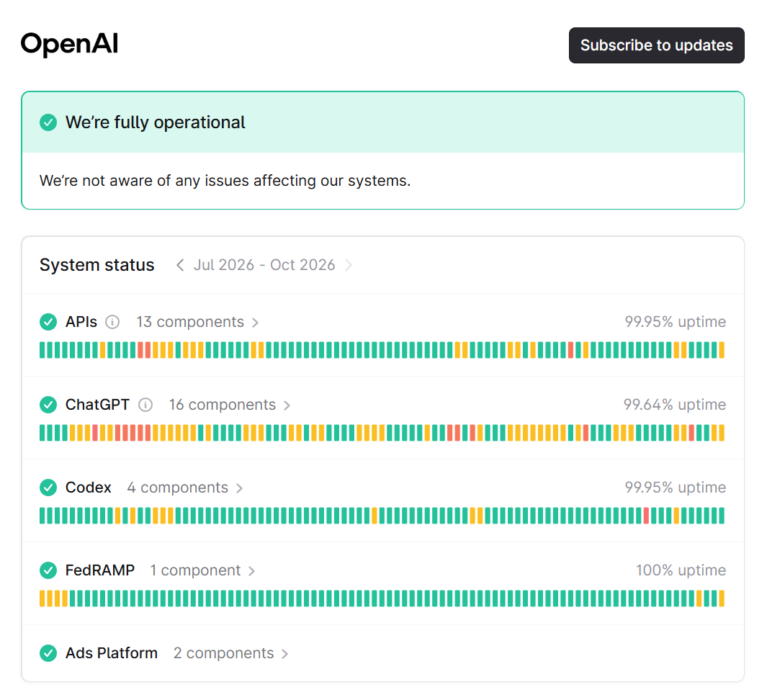
Task: Click the Jul 2026 - Oct 2026 range text
Action: click(x=264, y=265)
